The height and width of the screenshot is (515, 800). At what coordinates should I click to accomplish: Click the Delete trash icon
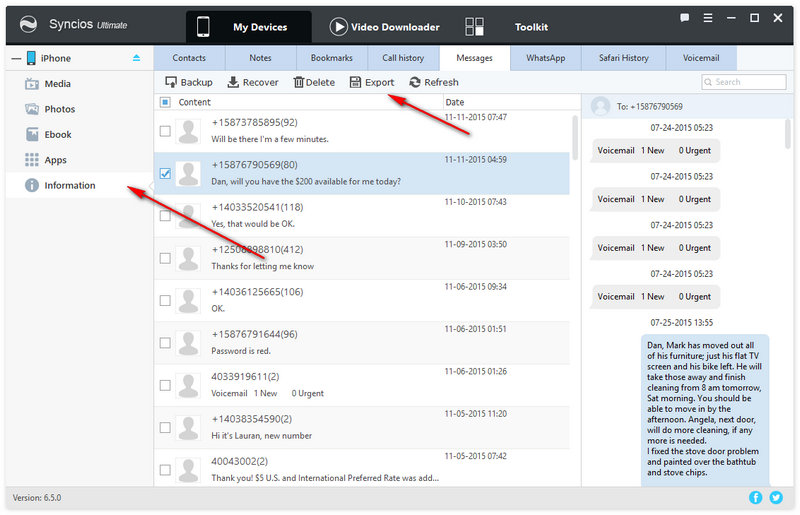pyautogui.click(x=298, y=82)
